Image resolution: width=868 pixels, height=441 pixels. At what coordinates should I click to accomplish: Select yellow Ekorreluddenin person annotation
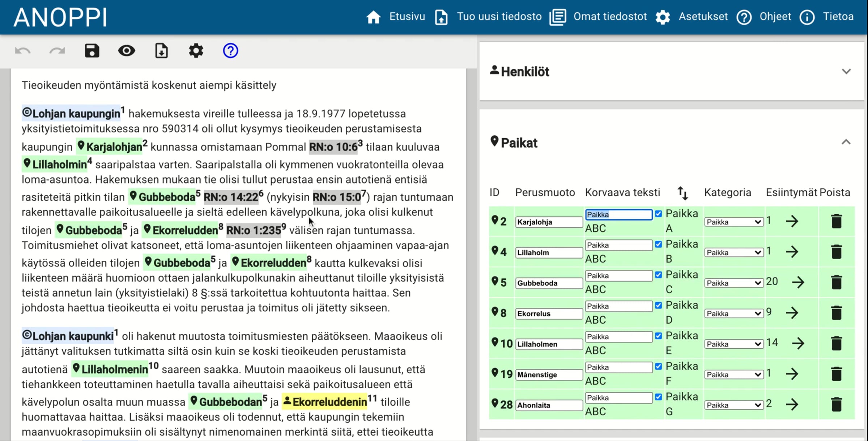tap(324, 402)
